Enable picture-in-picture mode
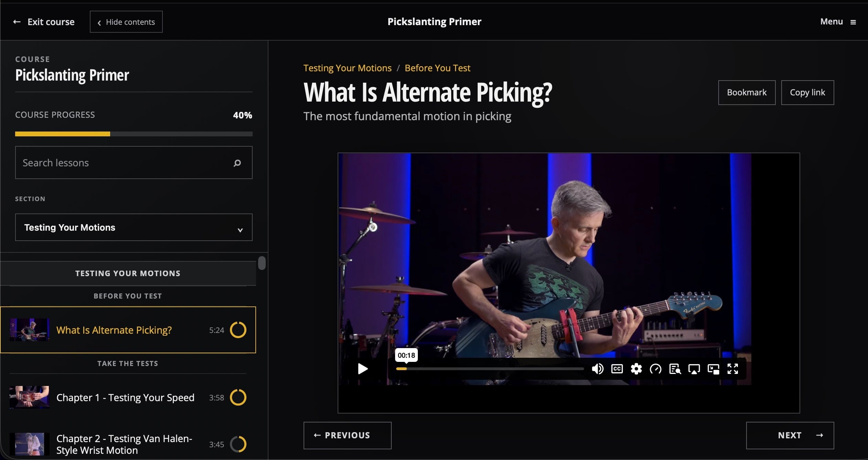868x460 pixels. [713, 369]
